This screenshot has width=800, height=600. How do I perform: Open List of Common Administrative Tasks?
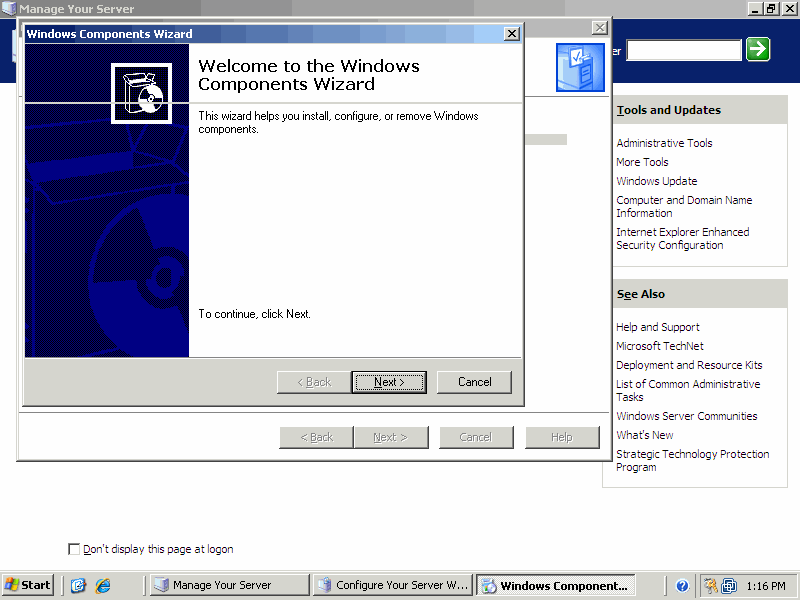(x=688, y=391)
